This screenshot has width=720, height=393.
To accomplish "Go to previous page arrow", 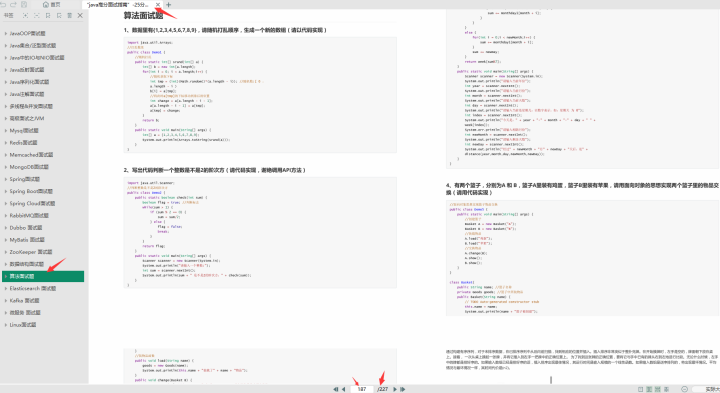I will coord(343,389).
